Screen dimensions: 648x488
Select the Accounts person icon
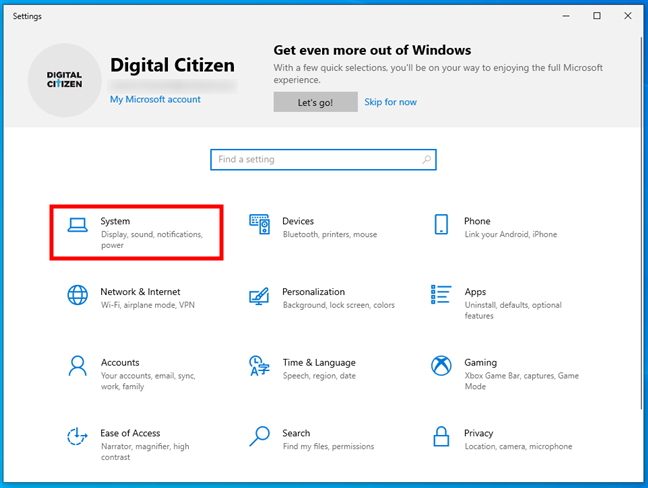click(78, 366)
